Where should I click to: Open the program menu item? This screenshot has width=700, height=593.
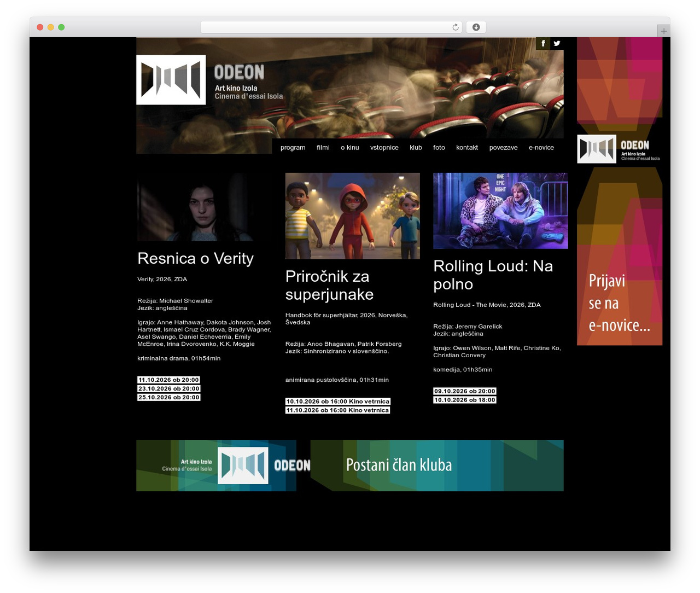click(293, 148)
